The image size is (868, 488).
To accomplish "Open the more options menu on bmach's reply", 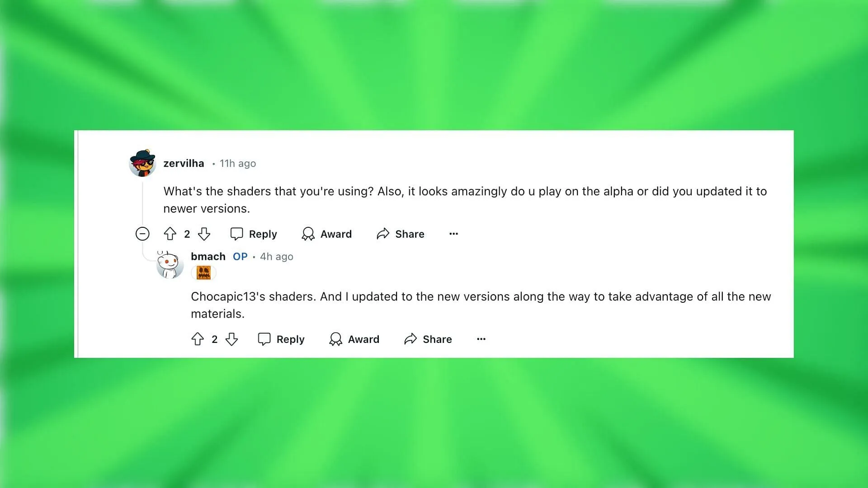I will tap(481, 338).
